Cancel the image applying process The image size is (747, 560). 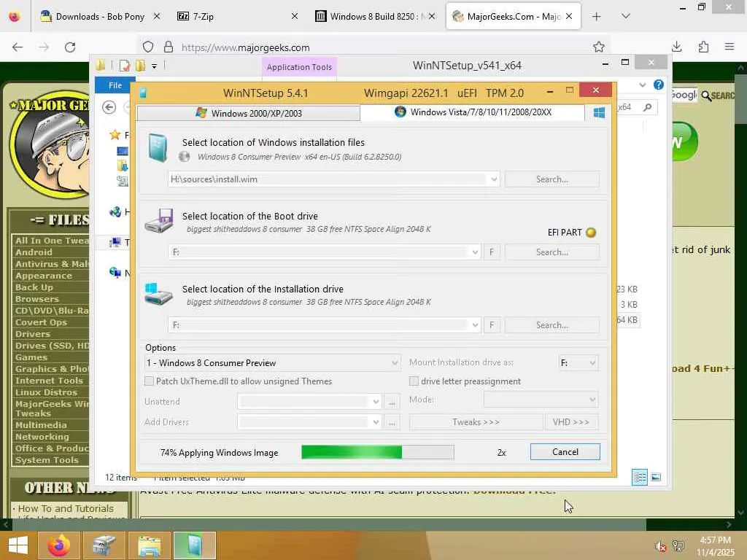pyautogui.click(x=565, y=452)
